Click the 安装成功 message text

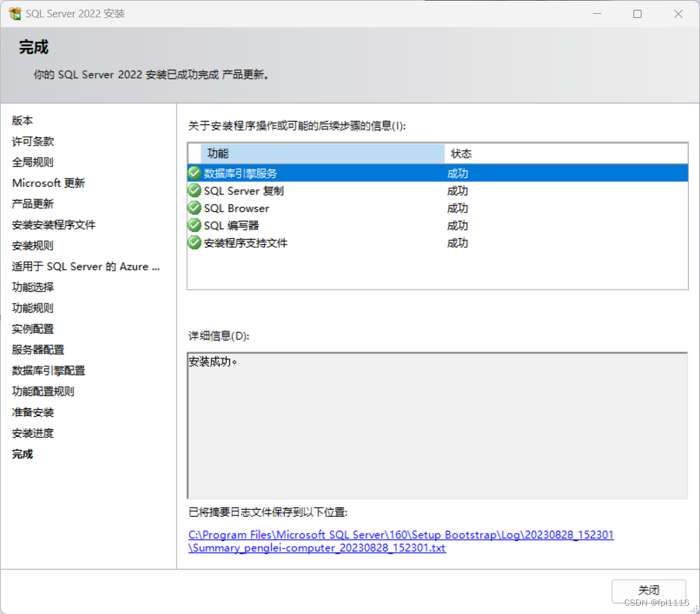click(x=213, y=361)
